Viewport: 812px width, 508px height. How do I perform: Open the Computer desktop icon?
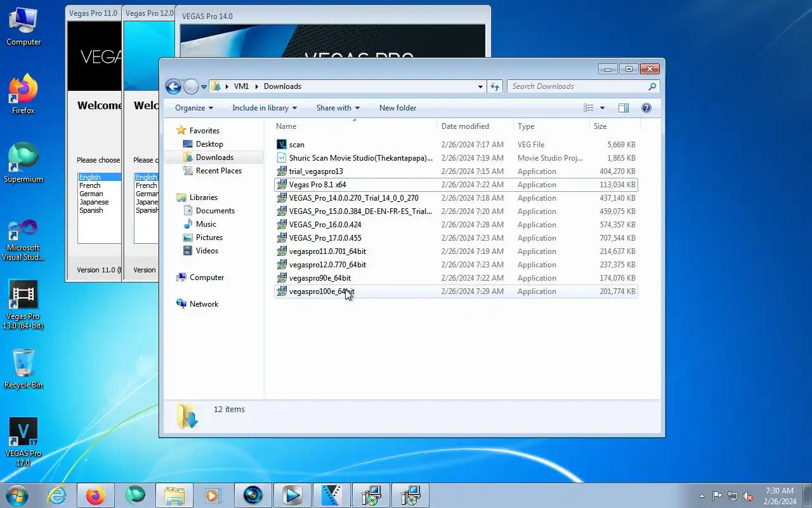point(23,27)
